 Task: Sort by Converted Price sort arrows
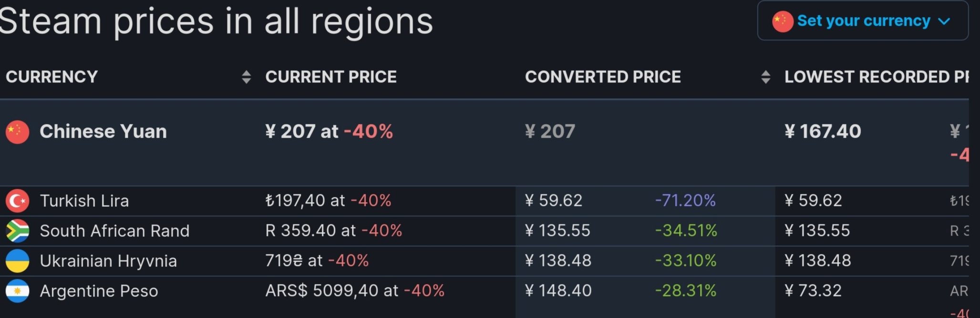pyautogui.click(x=765, y=77)
